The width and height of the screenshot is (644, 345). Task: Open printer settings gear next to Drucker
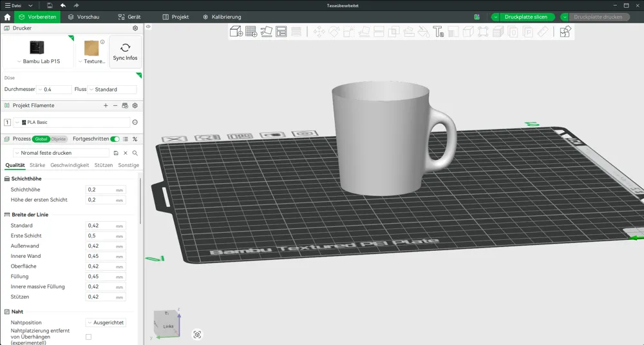point(135,28)
